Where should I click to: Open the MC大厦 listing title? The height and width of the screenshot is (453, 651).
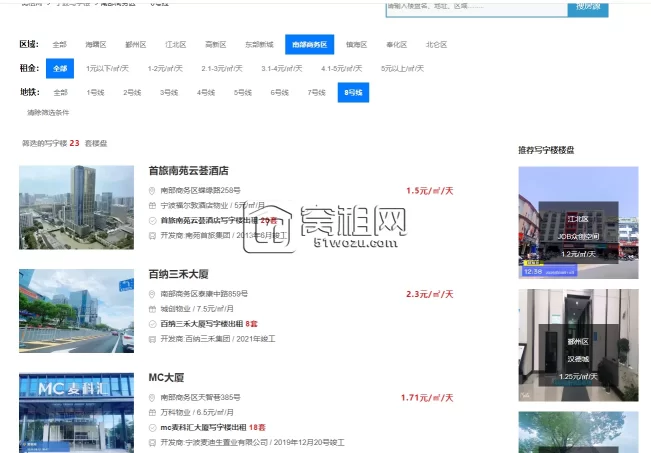pyautogui.click(x=166, y=377)
